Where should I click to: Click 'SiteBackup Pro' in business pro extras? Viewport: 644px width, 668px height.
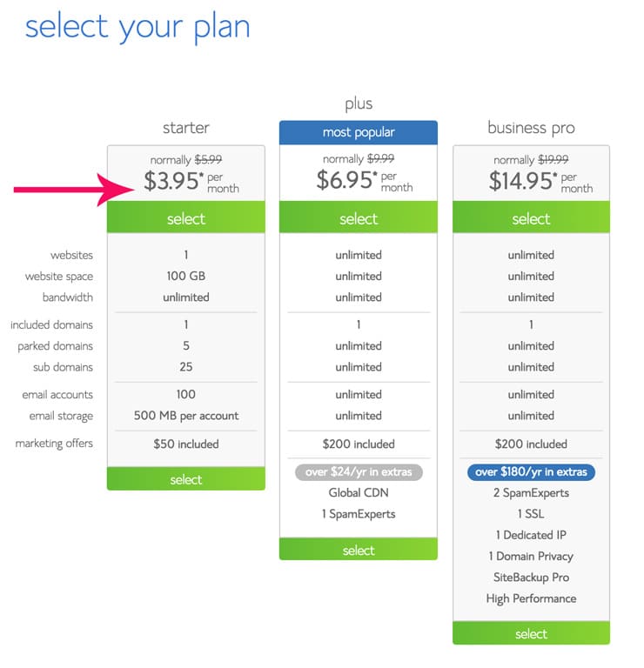pyautogui.click(x=531, y=578)
